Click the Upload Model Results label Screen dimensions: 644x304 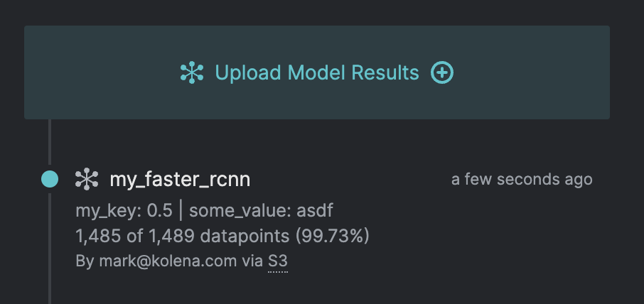[317, 72]
